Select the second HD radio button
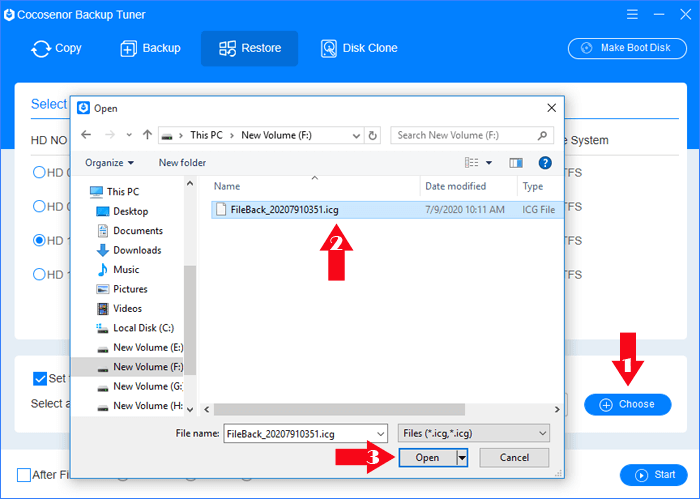 [x=39, y=206]
